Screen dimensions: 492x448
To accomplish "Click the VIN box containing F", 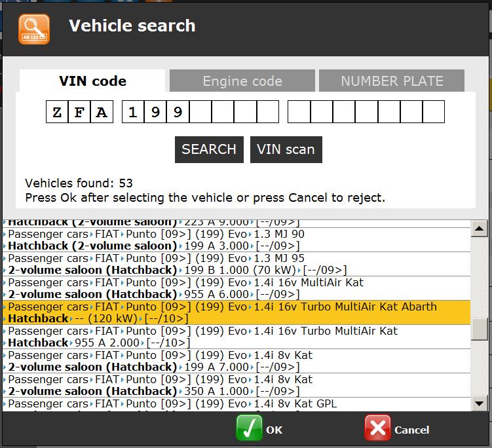I will 79,112.
